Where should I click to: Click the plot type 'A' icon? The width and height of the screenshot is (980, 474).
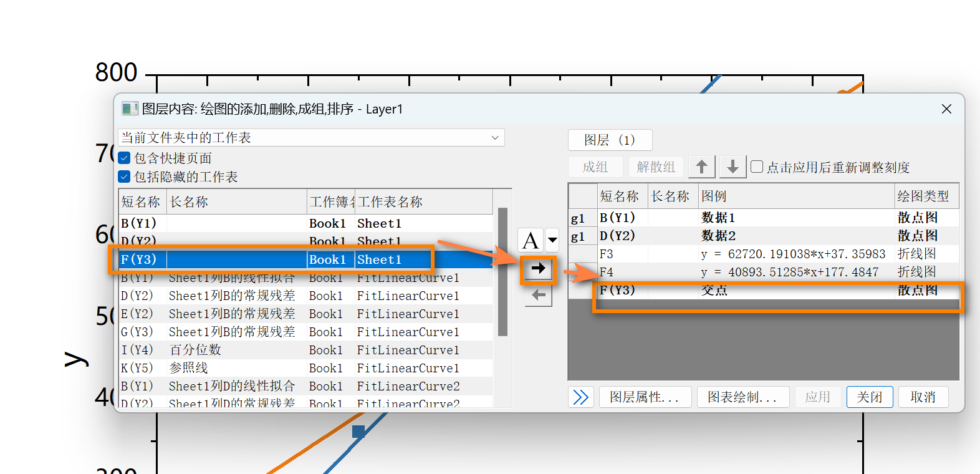[531, 240]
